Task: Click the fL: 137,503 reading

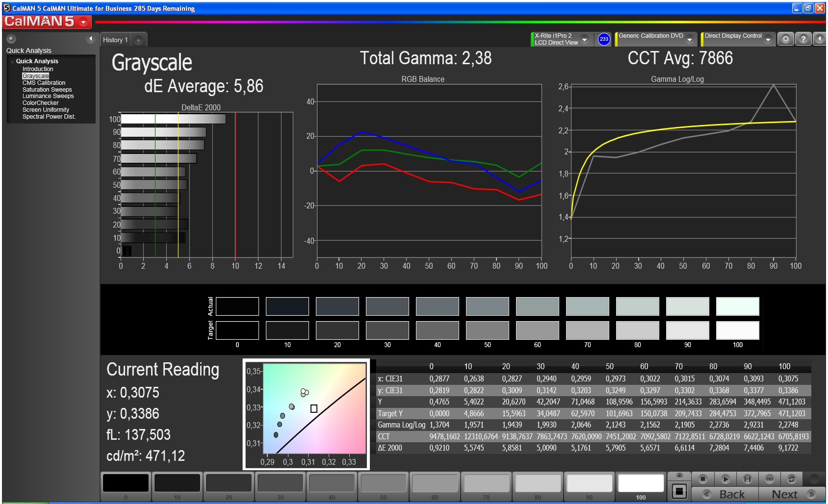Action: tap(138, 435)
